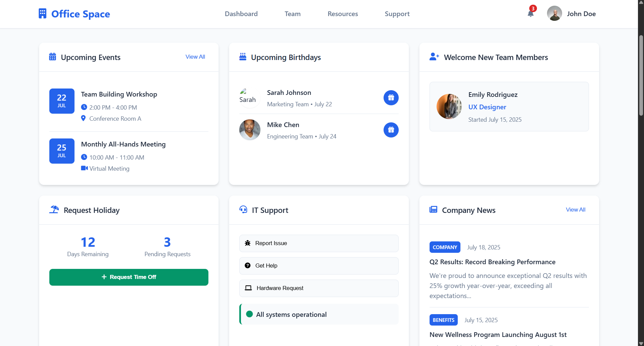Open the Support nav item
This screenshot has width=644, height=346.
click(397, 14)
